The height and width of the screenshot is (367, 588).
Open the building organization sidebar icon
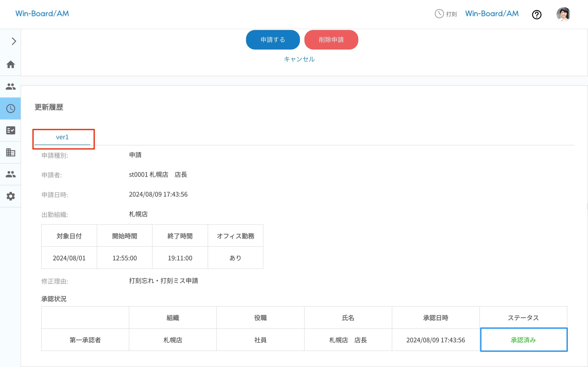coord(11,153)
